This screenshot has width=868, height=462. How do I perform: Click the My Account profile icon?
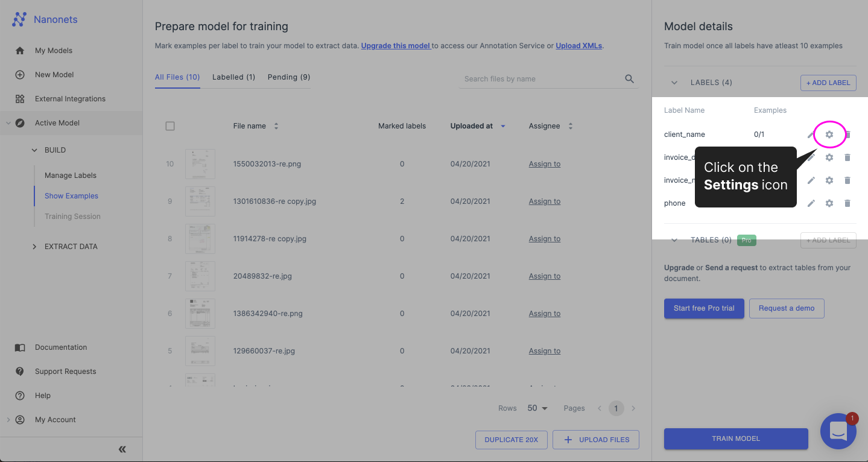tap(20, 420)
